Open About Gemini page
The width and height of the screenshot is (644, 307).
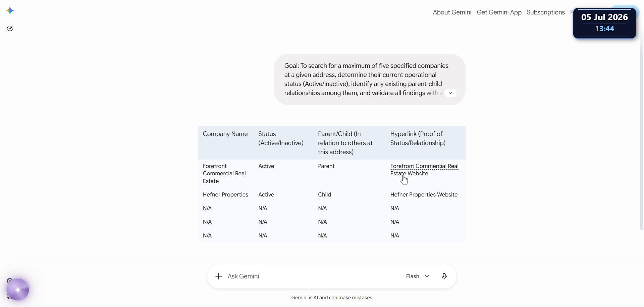point(452,12)
